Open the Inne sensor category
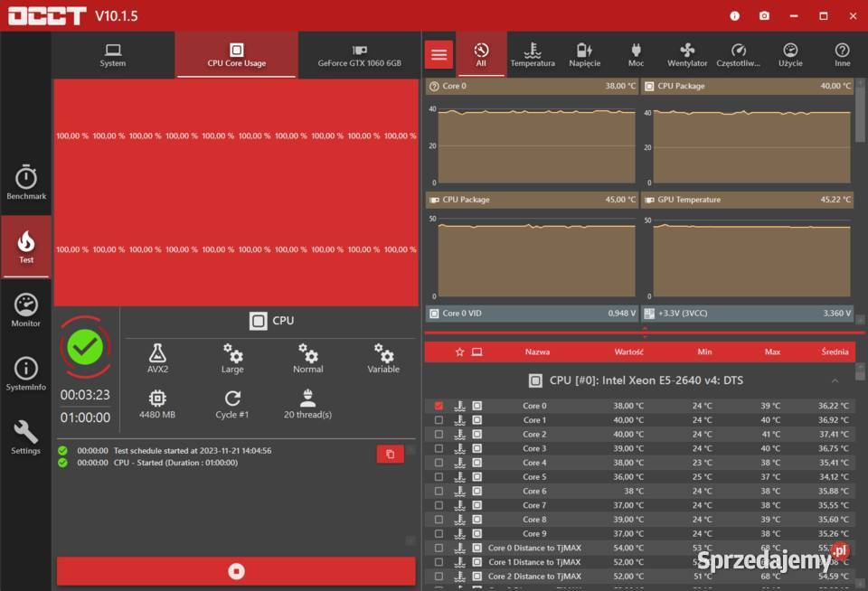Screen dimensions: 868x591 point(842,55)
